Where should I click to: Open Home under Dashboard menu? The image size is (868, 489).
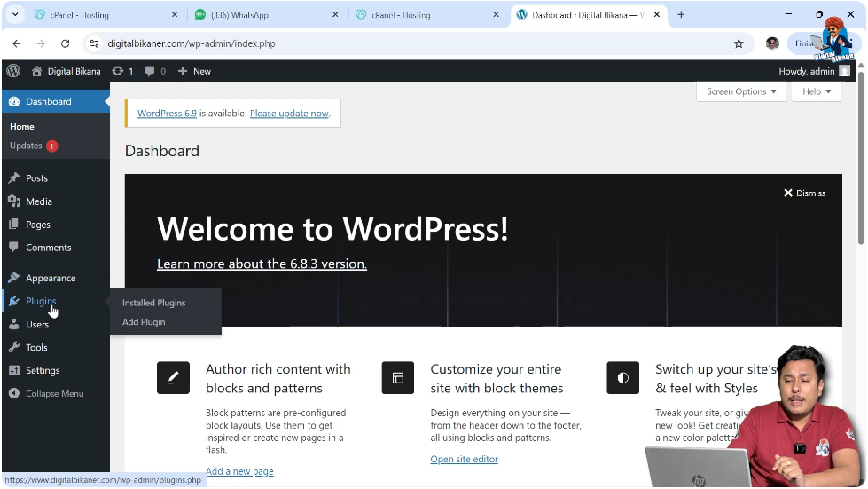[x=22, y=126]
